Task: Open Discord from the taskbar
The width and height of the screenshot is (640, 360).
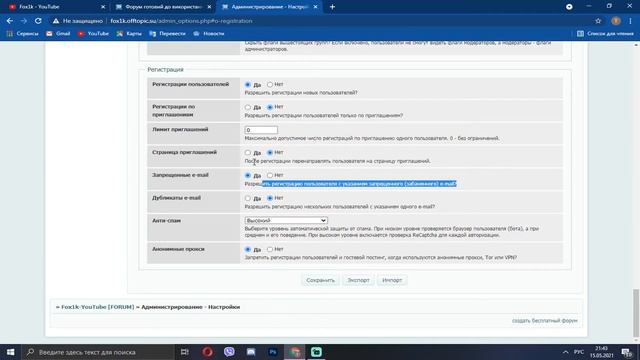Action: 251,352
